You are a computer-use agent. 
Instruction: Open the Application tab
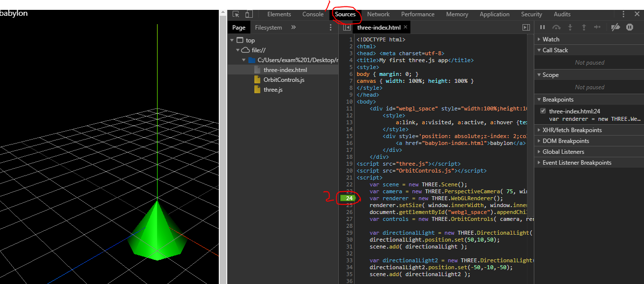pos(494,14)
